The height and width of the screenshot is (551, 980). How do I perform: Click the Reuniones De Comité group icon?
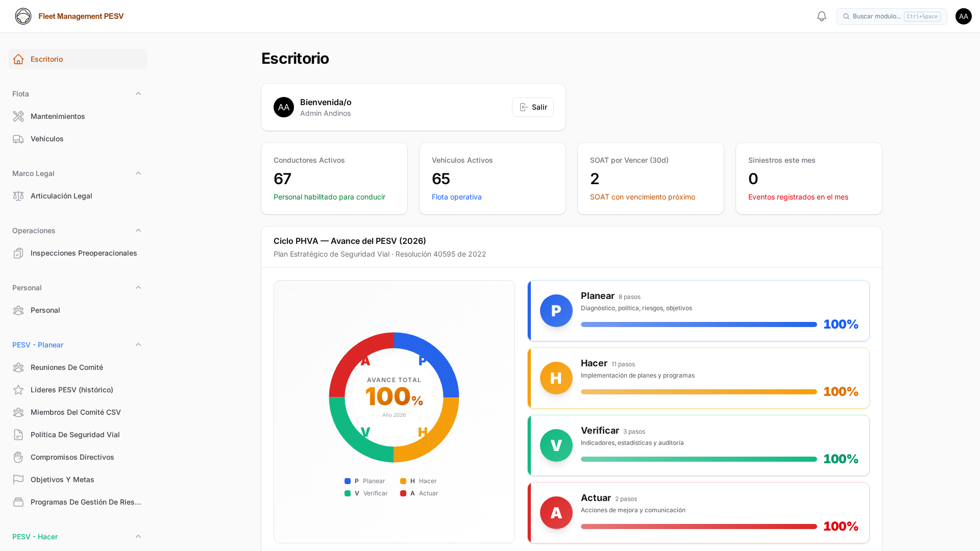[x=18, y=367]
